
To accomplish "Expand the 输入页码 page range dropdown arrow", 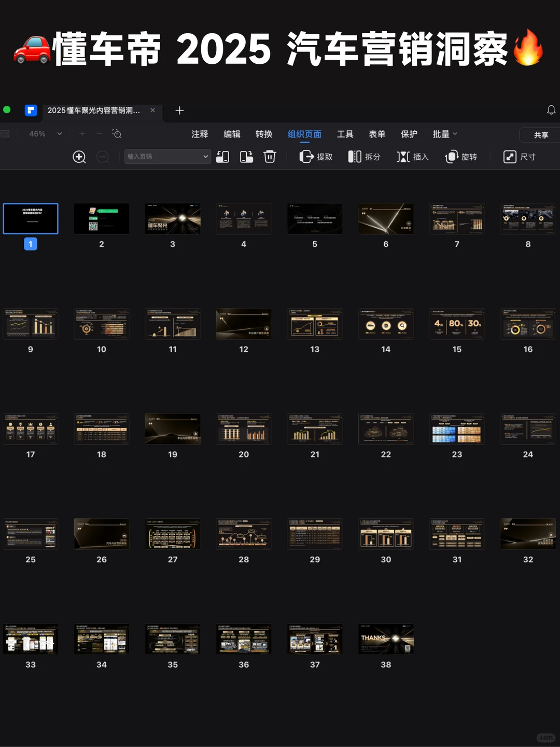I will tap(205, 157).
